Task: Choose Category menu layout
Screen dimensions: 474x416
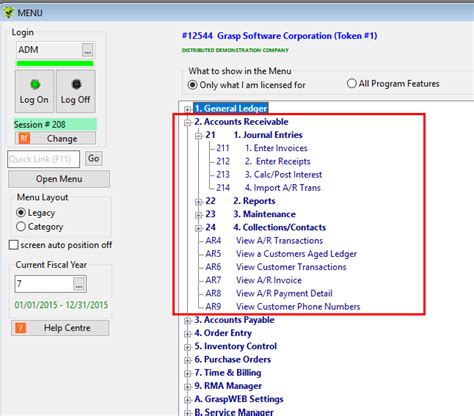Action: click(21, 226)
